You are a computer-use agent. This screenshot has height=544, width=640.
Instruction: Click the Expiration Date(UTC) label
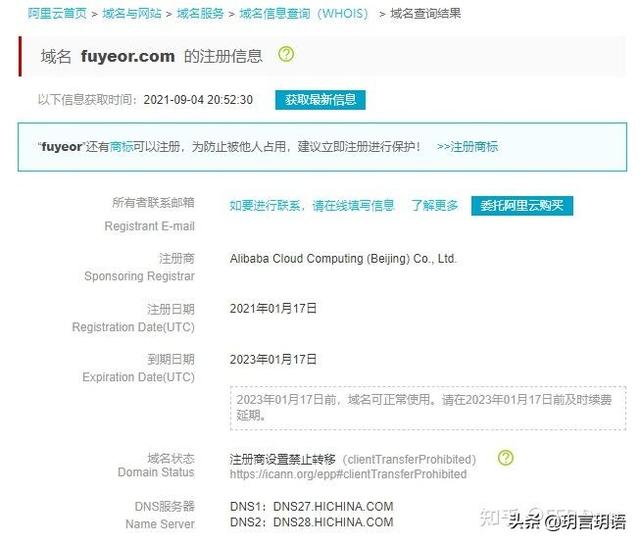click(138, 377)
